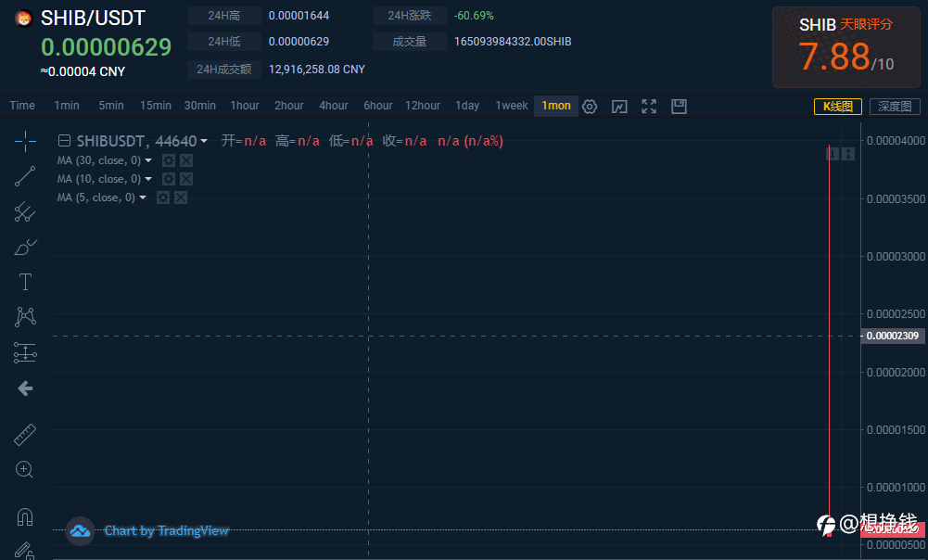Viewport: 928px width, 560px height.
Task: Collapse the SHIBUSDT legend box
Action: pos(65,141)
